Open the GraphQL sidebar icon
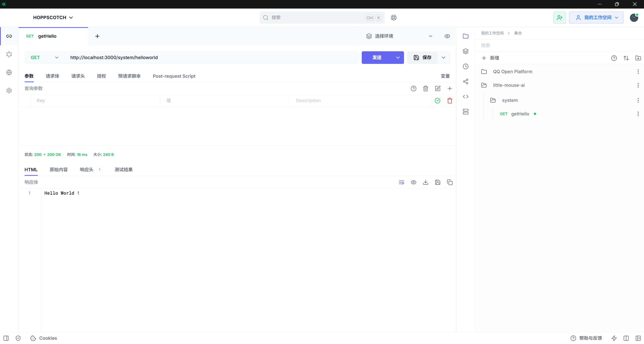644x344 pixels. 9,54
